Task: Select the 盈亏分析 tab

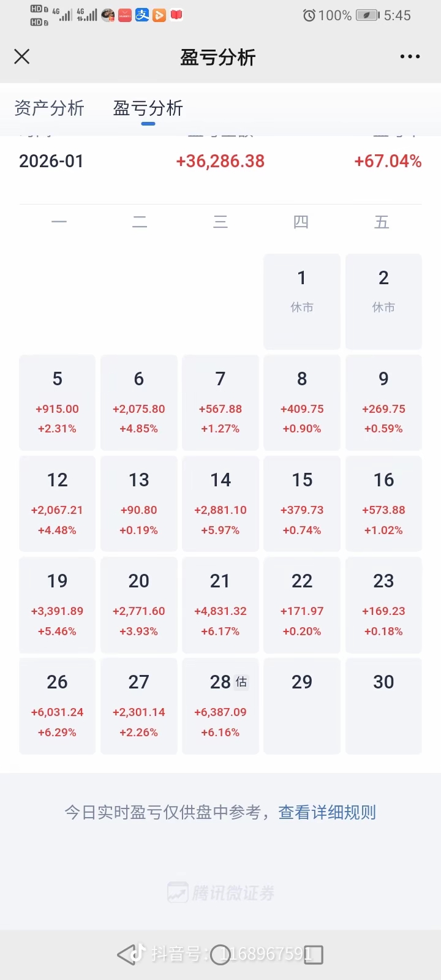Action: [x=148, y=108]
